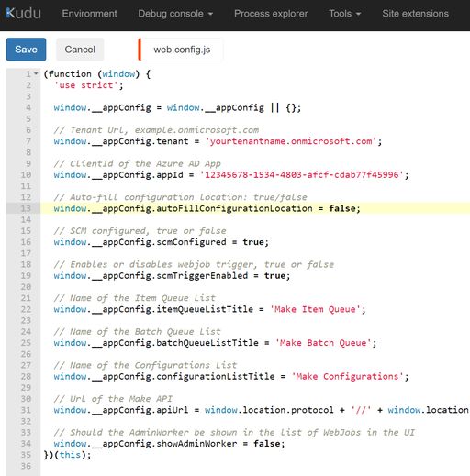This screenshot has height=476, width=470.
Task: Click the comment 'Name of the Batch Queue List'
Action: coord(138,332)
